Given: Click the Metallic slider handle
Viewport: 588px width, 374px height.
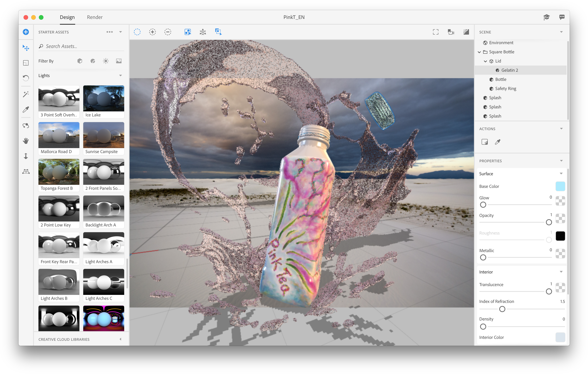Looking at the screenshot, I should pos(483,257).
